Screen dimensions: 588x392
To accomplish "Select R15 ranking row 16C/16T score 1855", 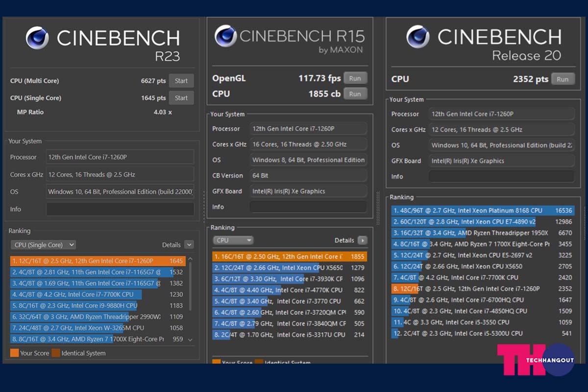I will coord(290,256).
